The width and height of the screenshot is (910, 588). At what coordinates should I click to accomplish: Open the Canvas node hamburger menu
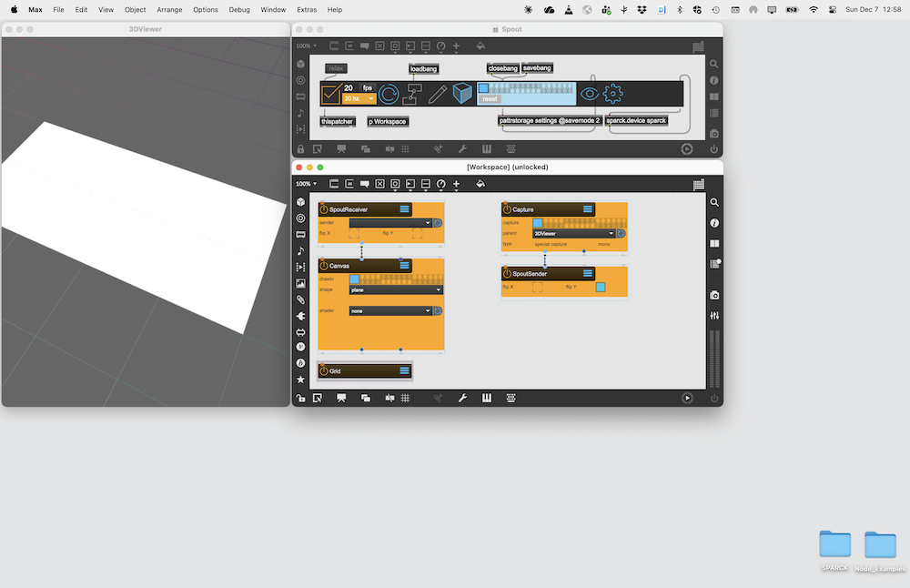[x=405, y=266]
